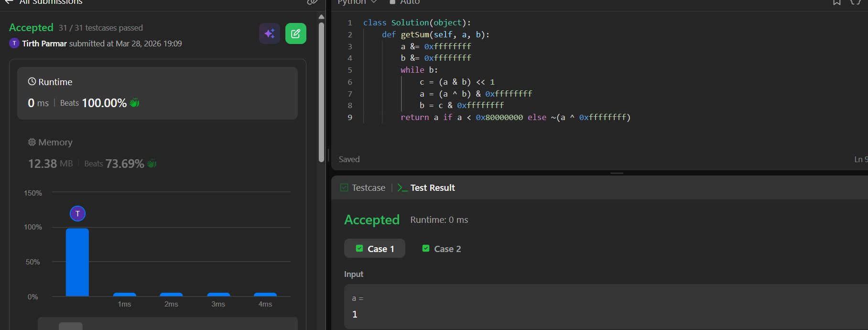The height and width of the screenshot is (330, 868).
Task: Click the lock icon beside Auto
Action: click(392, 2)
